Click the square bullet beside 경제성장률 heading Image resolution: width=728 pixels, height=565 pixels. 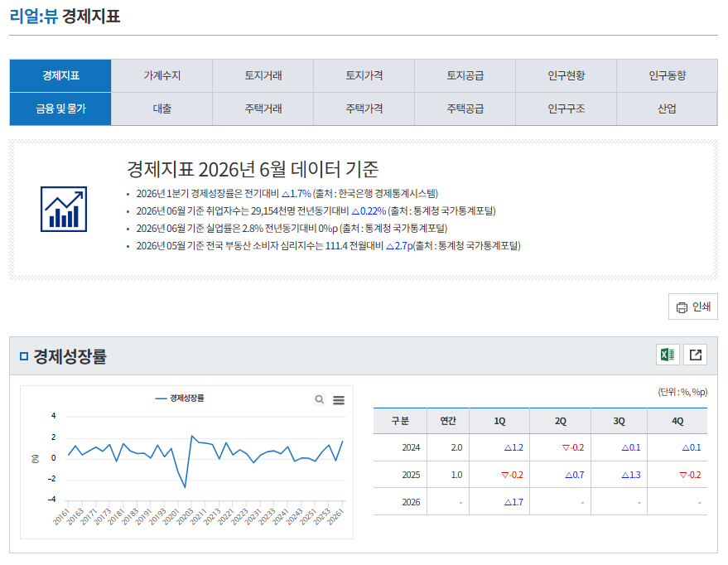[x=24, y=356]
